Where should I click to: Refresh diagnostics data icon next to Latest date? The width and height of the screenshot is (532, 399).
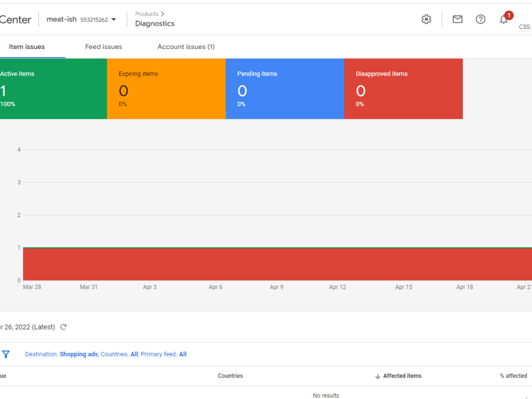click(63, 327)
